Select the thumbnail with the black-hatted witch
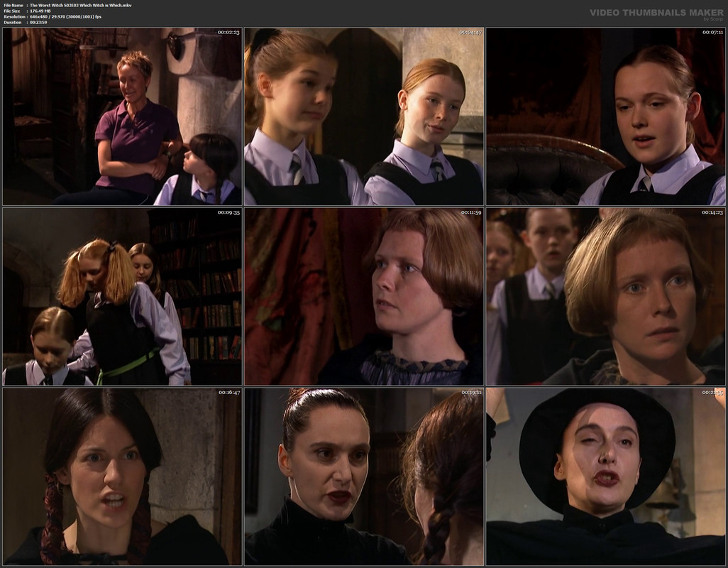The width and height of the screenshot is (728, 568). pos(605,476)
